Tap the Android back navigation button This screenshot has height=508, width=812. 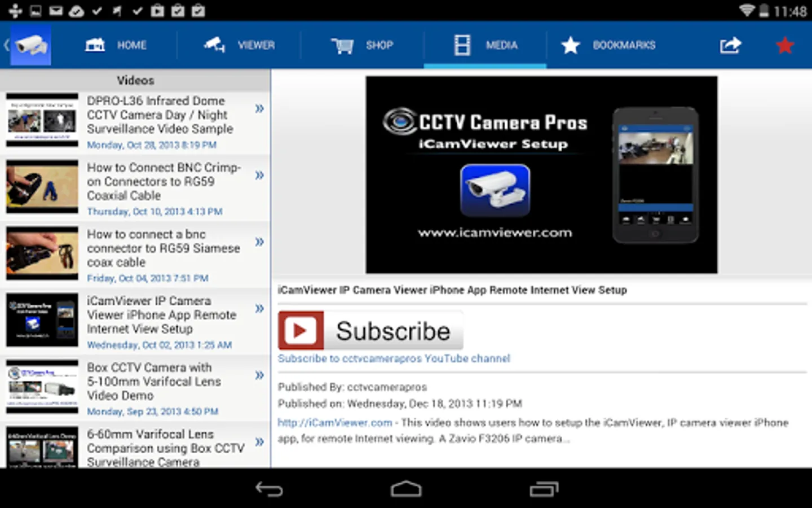click(x=269, y=489)
